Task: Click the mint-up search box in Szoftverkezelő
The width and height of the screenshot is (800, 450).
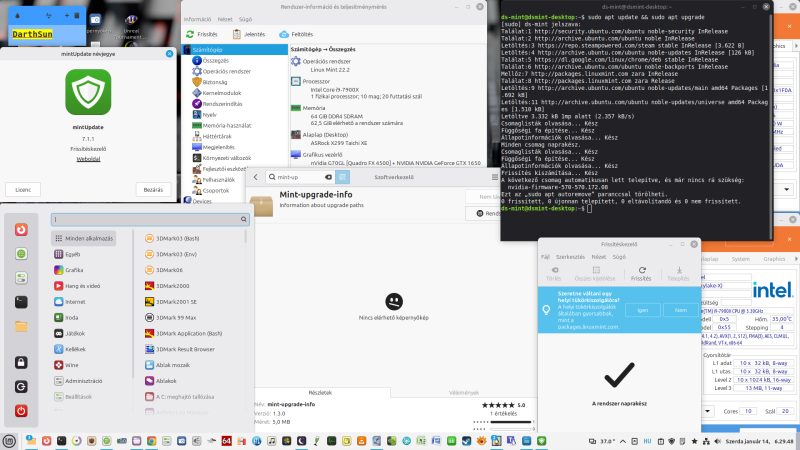Action: click(x=299, y=177)
